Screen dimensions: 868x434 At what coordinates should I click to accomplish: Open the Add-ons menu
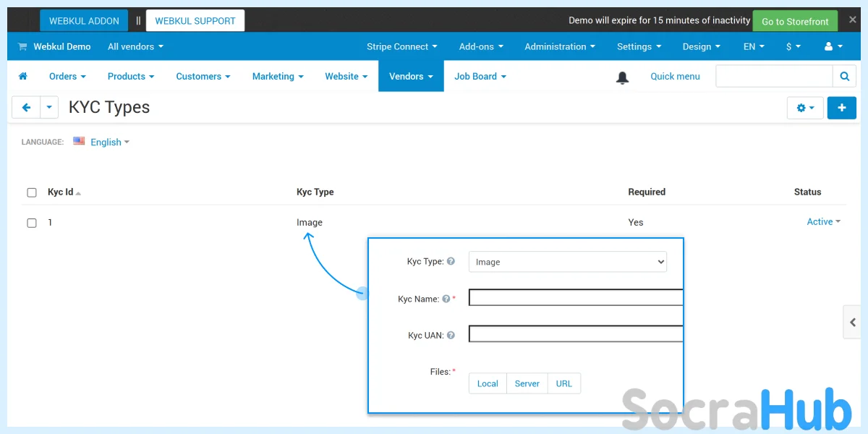coord(481,46)
